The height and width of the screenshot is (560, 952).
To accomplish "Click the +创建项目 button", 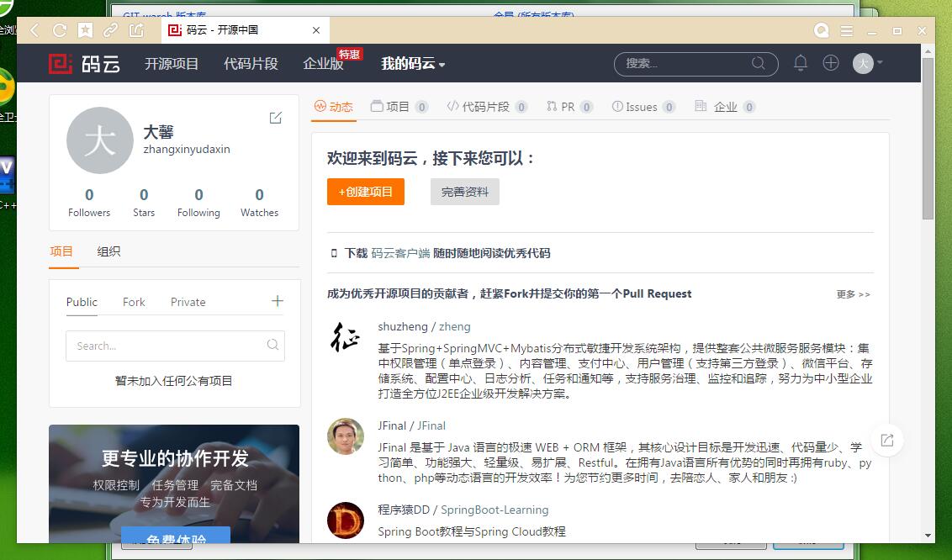I will pos(366,192).
